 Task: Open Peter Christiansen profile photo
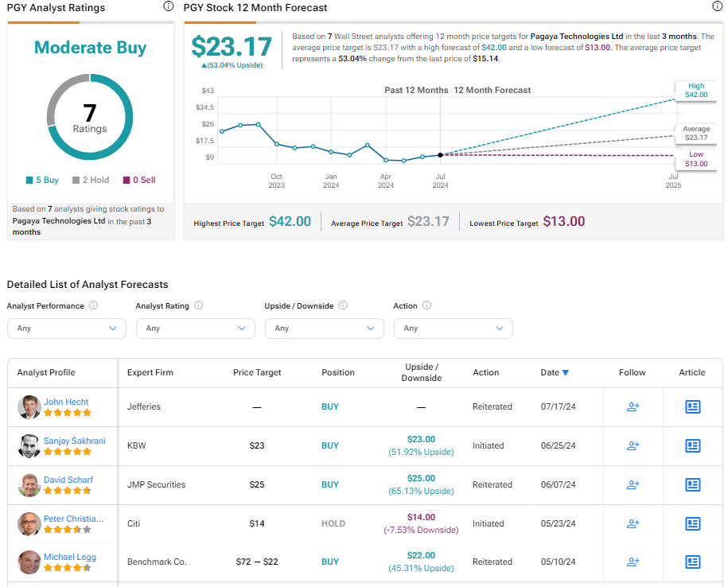(29, 524)
